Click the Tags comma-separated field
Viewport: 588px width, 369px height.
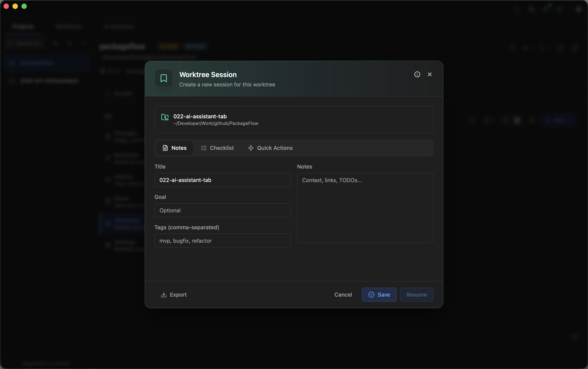pyautogui.click(x=222, y=241)
